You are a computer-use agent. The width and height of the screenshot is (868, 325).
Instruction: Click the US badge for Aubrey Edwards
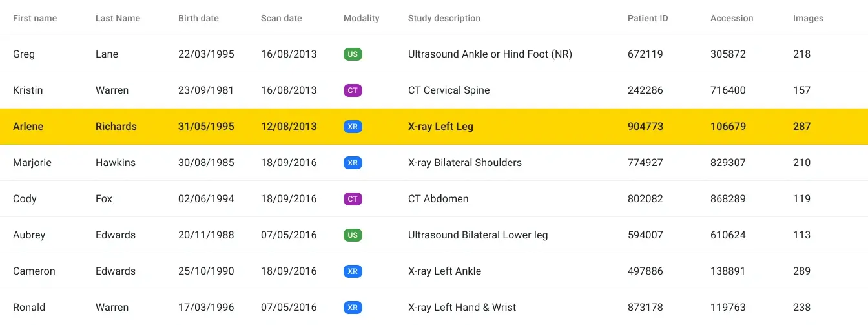(353, 235)
